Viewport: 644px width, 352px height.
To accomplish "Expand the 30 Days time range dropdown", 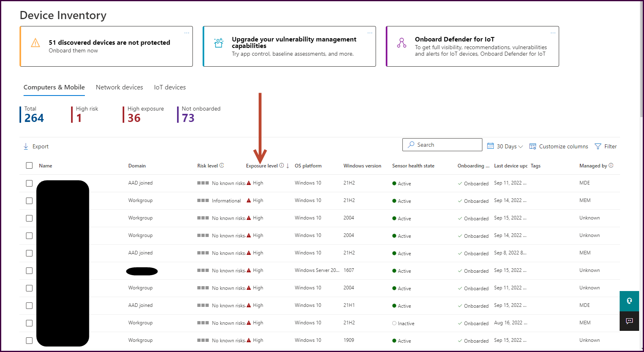I will [x=506, y=146].
